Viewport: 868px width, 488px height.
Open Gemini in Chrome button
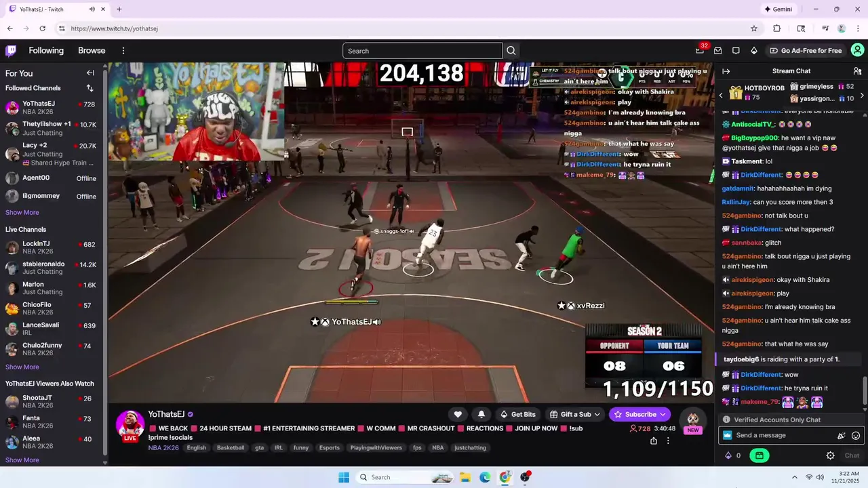[x=778, y=9]
